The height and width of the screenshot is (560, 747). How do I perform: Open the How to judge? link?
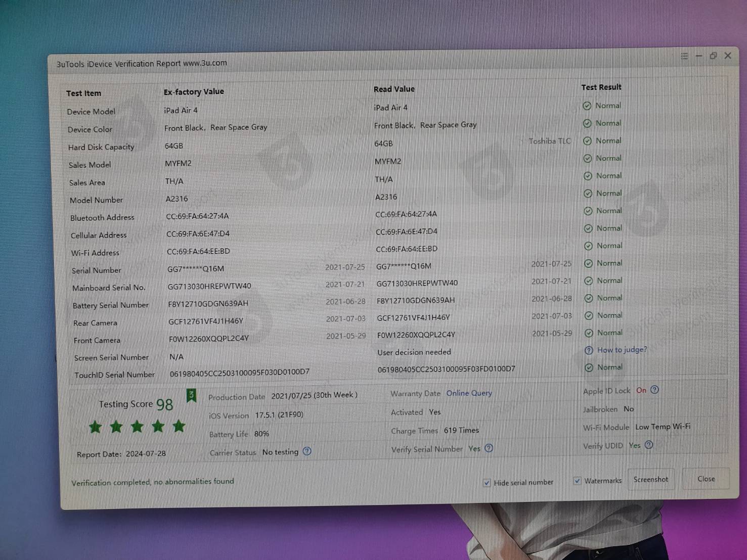tap(622, 350)
